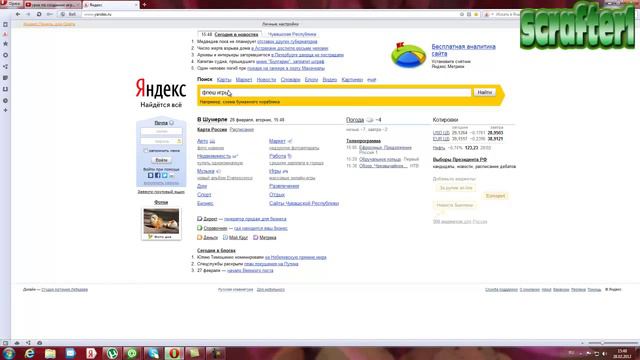Toggle the 'запомнить меня' checkbox
Viewport: 640px width, 360px height.
click(x=146, y=151)
